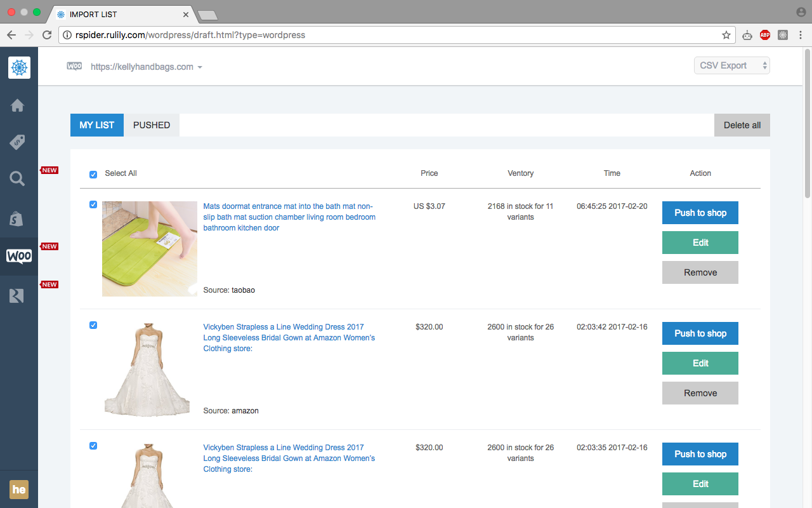Edit the 02:03:42 wedding dress

point(700,363)
